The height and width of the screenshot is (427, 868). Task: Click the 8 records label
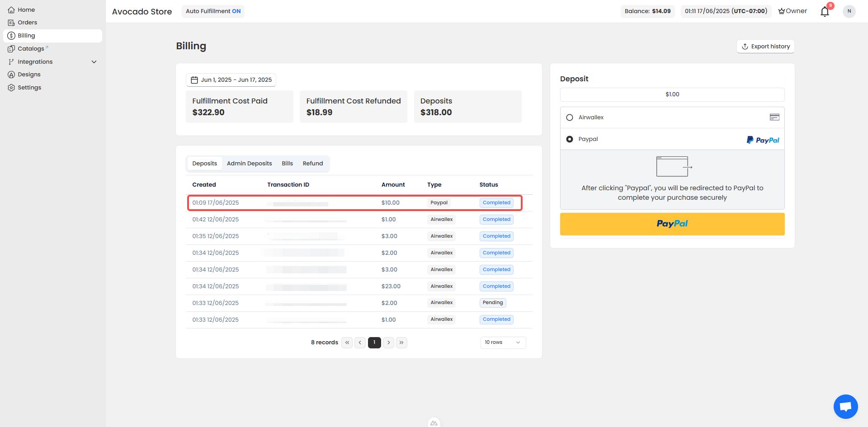click(x=325, y=343)
